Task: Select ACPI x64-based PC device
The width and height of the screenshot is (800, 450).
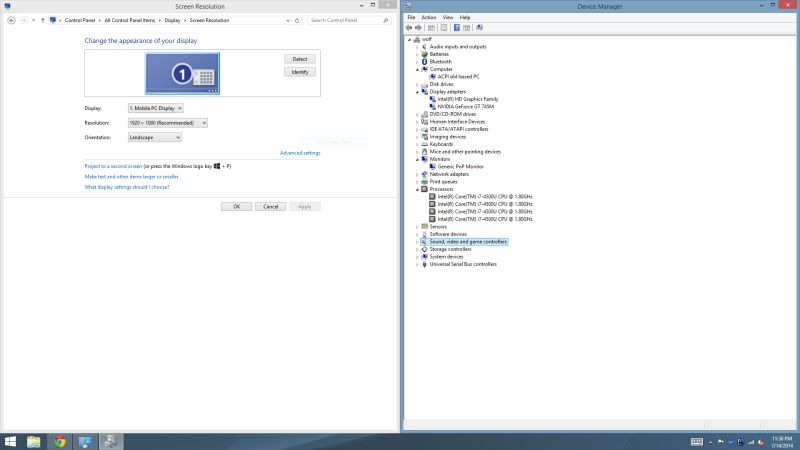Action: click(x=458, y=77)
